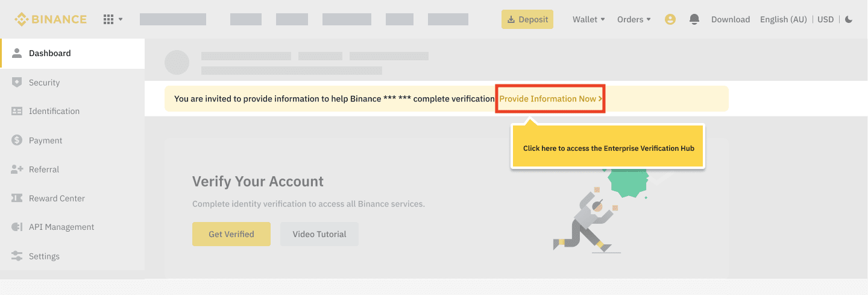Expand the Orders dropdown

(634, 19)
